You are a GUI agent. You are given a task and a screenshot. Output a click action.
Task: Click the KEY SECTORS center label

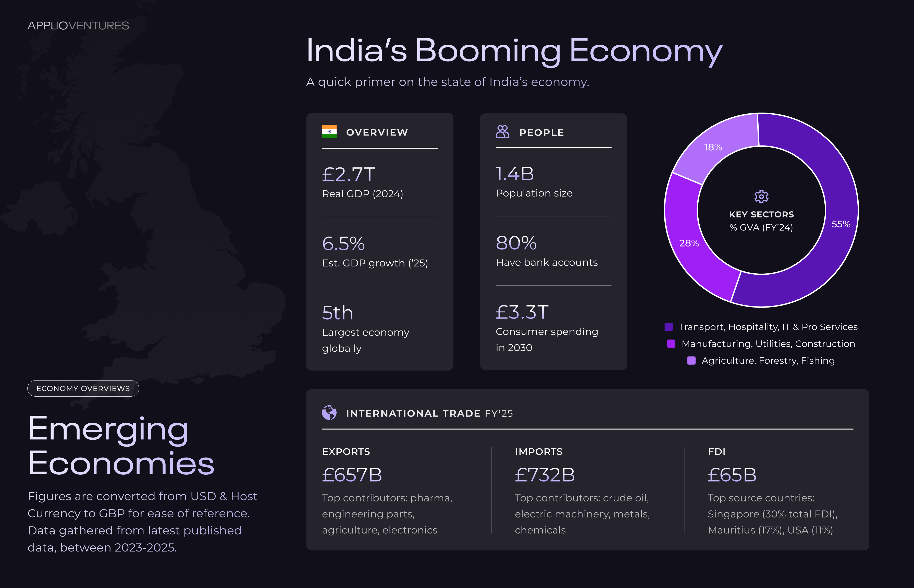click(x=761, y=215)
